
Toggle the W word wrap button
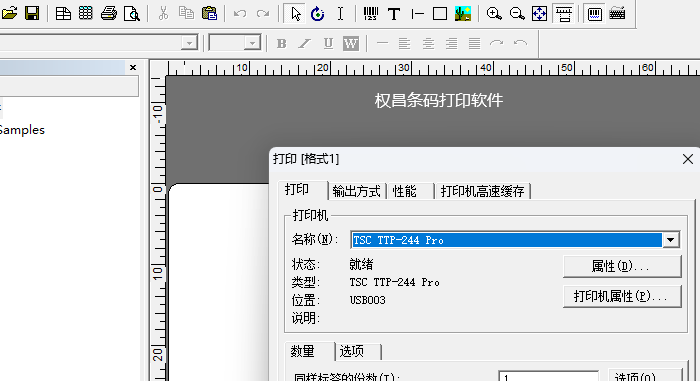351,43
